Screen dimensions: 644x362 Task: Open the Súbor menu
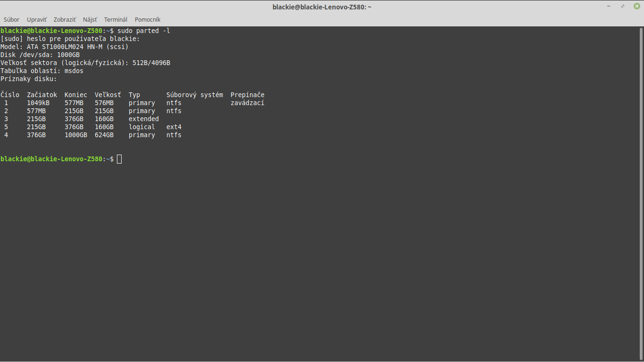click(11, 19)
